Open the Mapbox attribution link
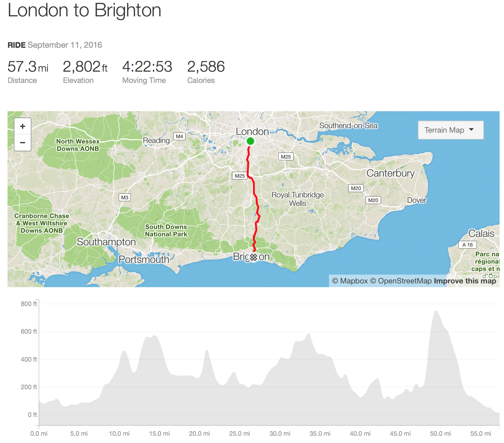 tap(350, 281)
